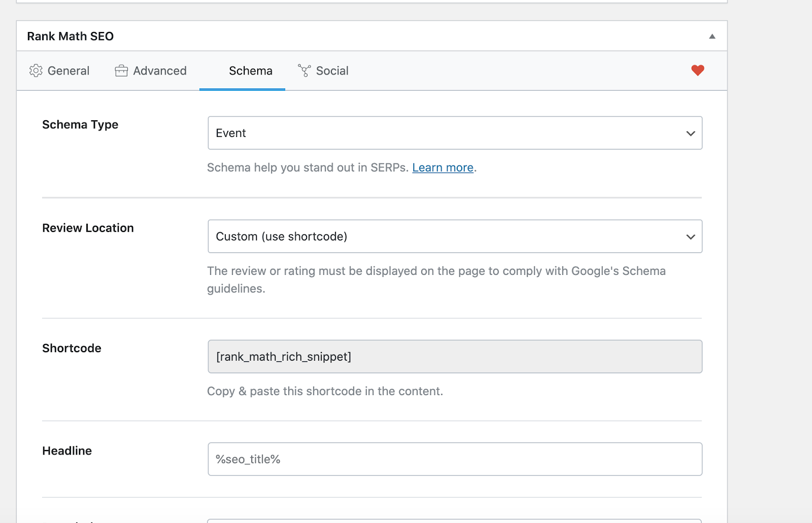Image resolution: width=812 pixels, height=523 pixels.
Task: Click the Advanced tab briefcase icon
Action: click(x=121, y=71)
